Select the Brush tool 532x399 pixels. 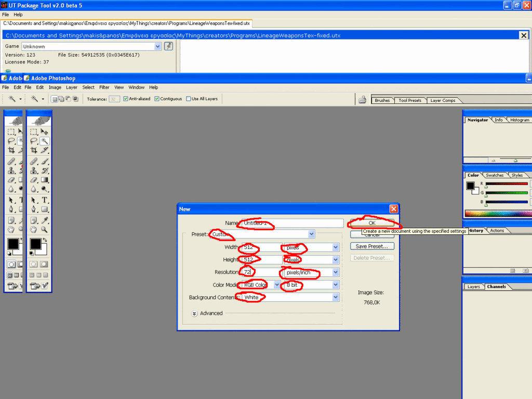pos(45,162)
